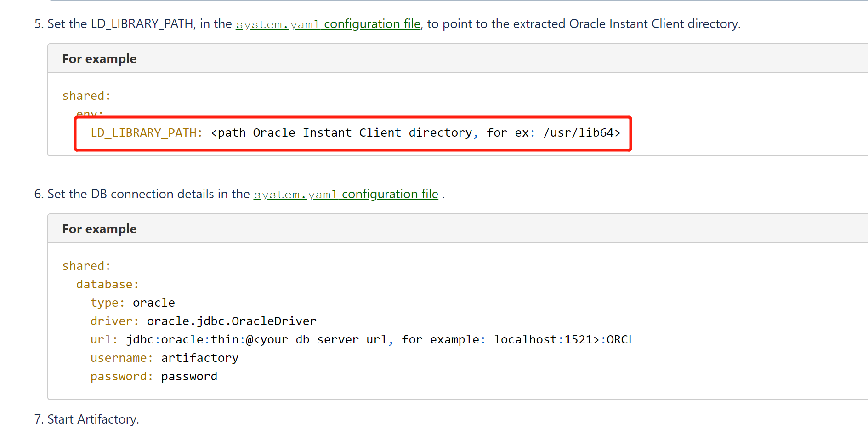The image size is (868, 435).
Task: Open the system.yaml configuration file link in step 6
Action: [x=346, y=194]
